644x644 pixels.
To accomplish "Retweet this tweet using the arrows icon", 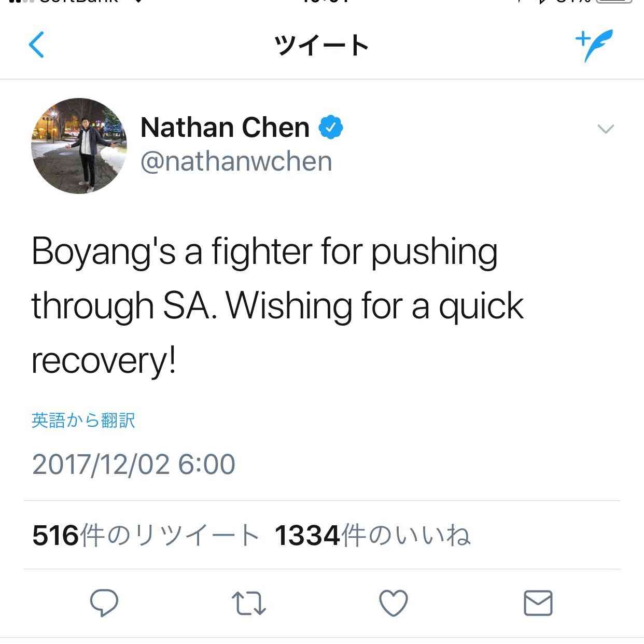I will pos(248,604).
